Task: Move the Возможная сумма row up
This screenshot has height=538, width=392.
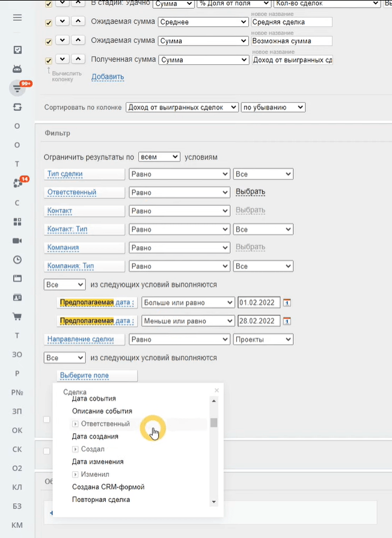Action: tap(78, 40)
